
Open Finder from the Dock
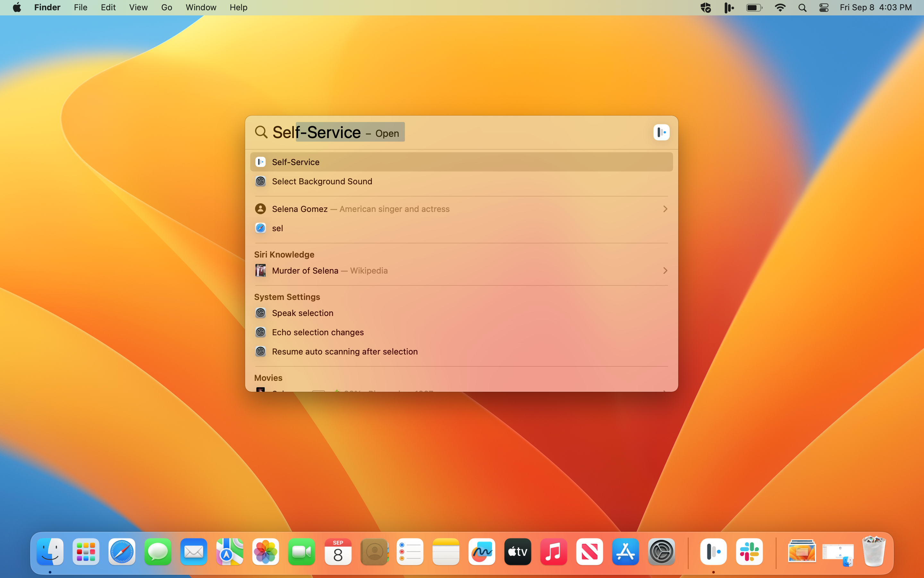[50, 552]
